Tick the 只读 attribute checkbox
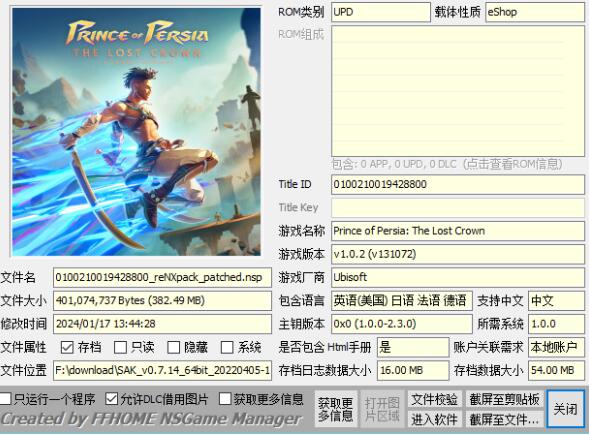This screenshot has width=589, height=435. [x=120, y=347]
